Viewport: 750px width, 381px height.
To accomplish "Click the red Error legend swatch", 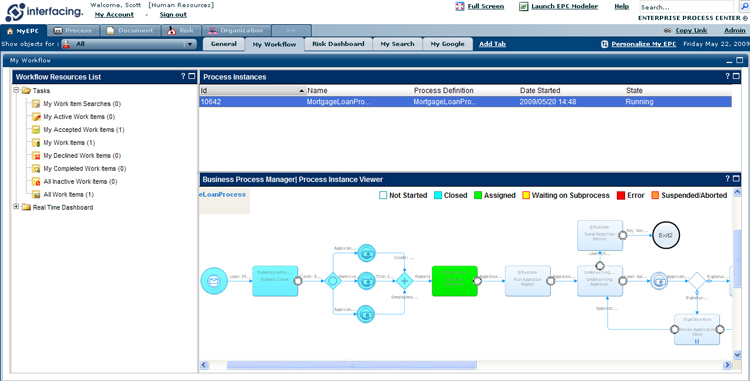I will 621,195.
